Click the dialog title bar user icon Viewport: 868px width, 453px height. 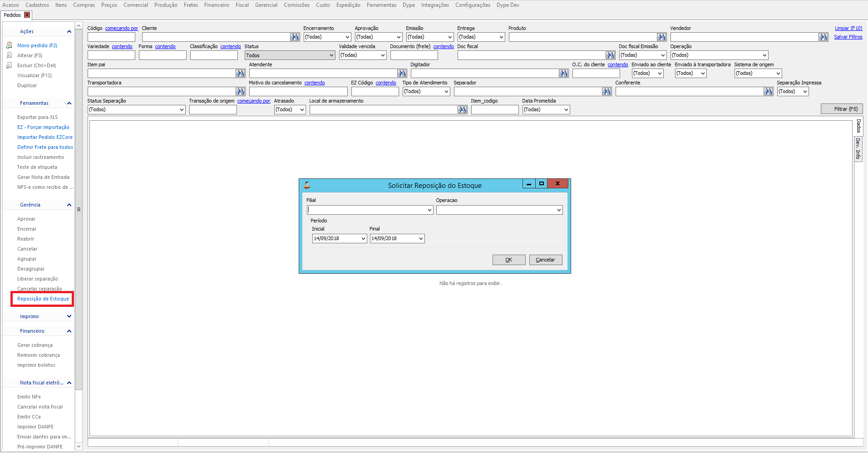coord(307,185)
